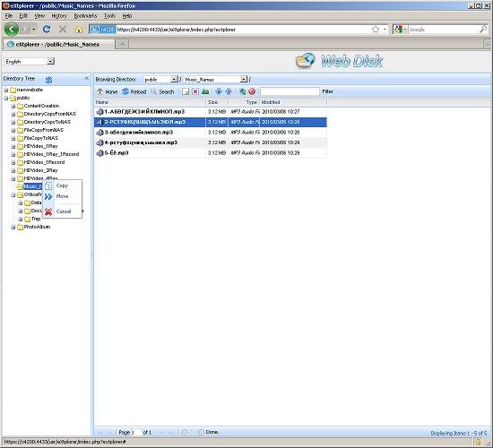Open the Bookmarks menu in Firefox
Screen dimensions: 493x448
point(85,16)
